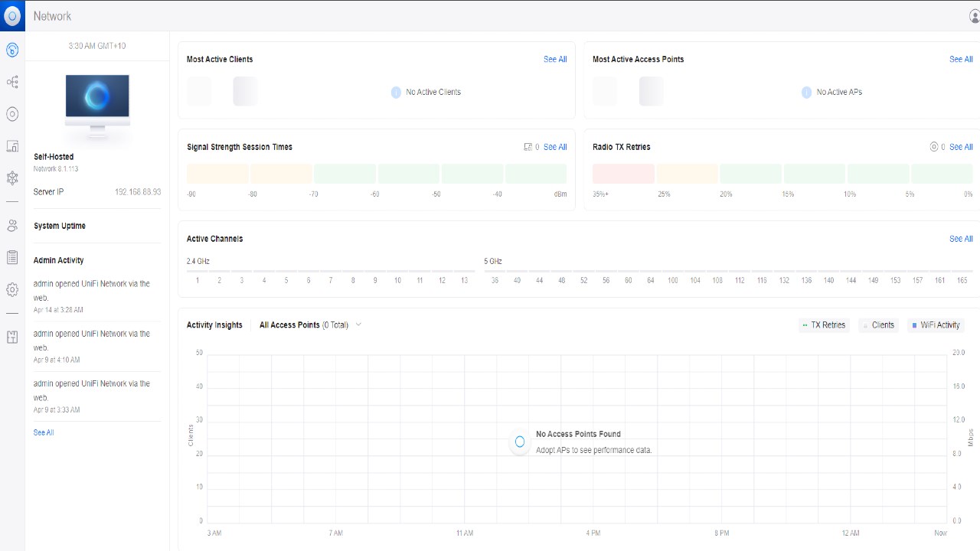
Task: See All for Most Active Access Points
Action: 961,59
